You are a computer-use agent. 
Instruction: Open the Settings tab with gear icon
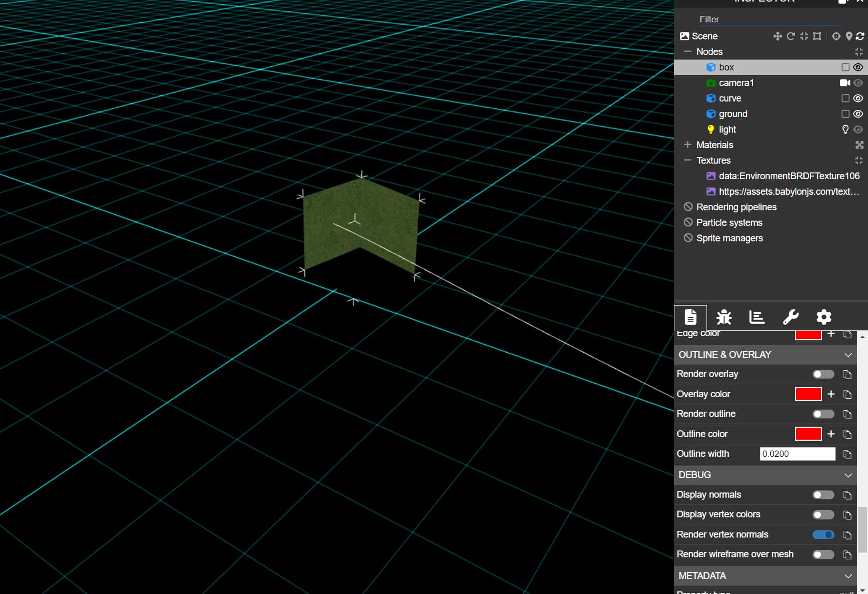[x=823, y=317]
